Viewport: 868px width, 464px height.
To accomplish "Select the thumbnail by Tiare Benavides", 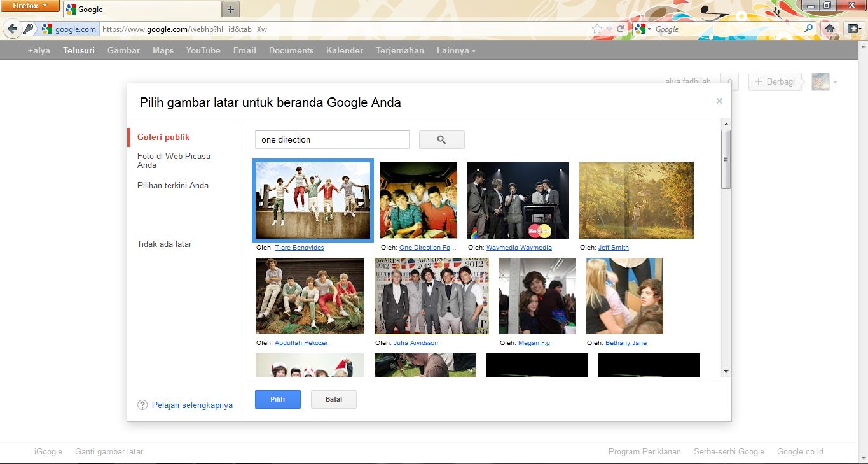I will coord(313,200).
